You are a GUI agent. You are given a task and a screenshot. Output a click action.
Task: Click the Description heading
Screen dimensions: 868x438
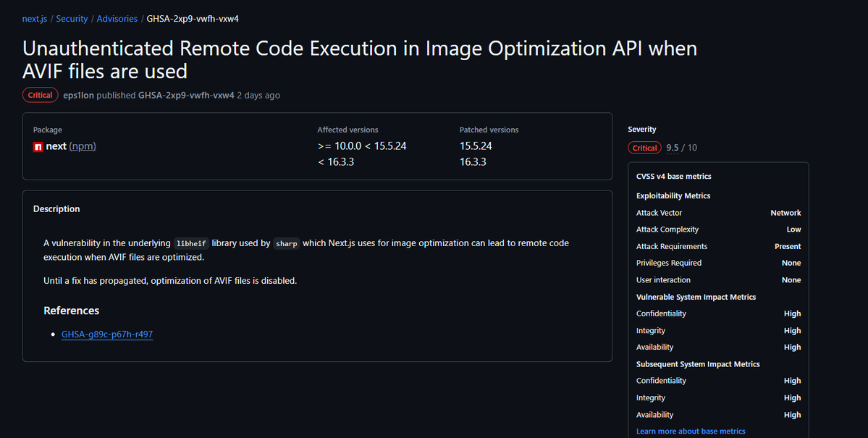pyautogui.click(x=56, y=209)
